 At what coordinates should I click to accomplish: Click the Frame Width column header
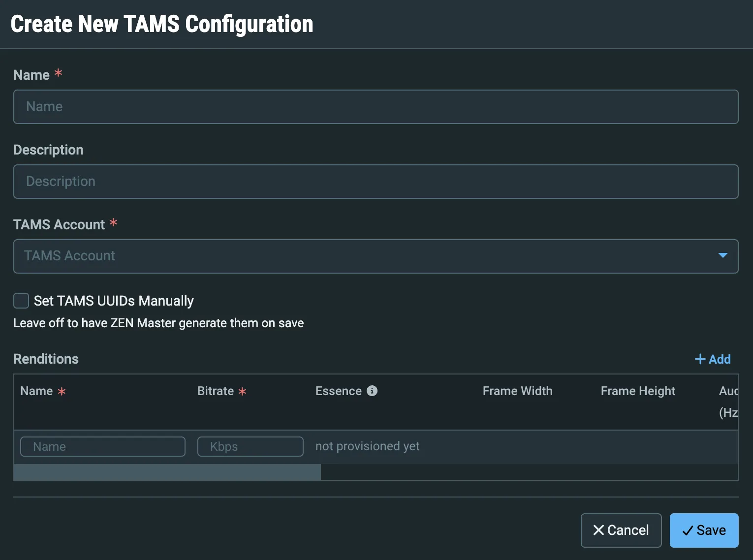tap(517, 391)
